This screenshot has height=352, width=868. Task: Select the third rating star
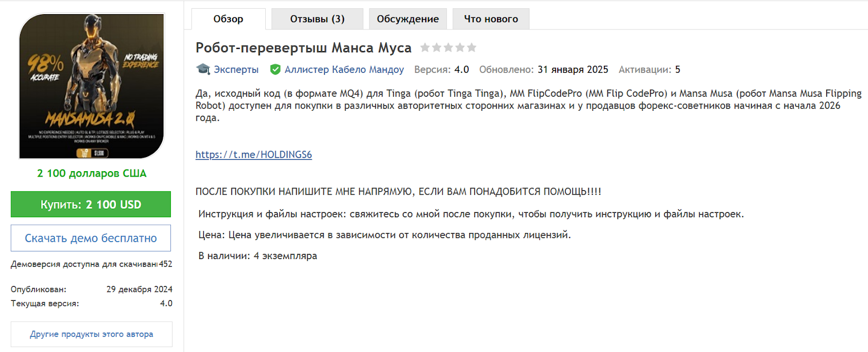(x=449, y=48)
